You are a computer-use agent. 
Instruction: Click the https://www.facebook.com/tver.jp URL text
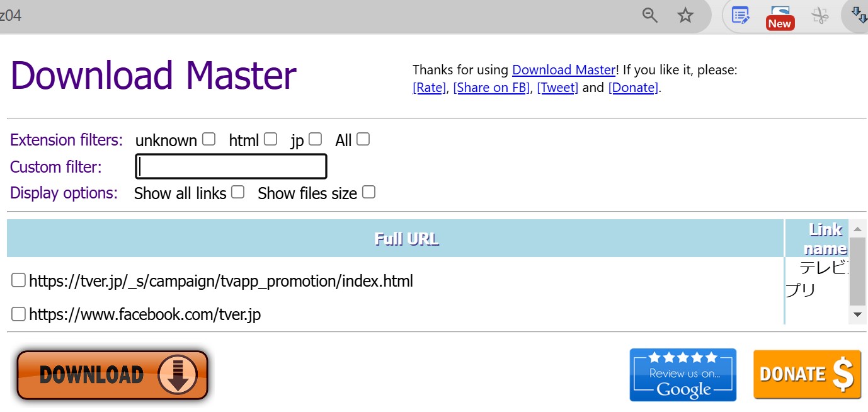[x=145, y=314]
